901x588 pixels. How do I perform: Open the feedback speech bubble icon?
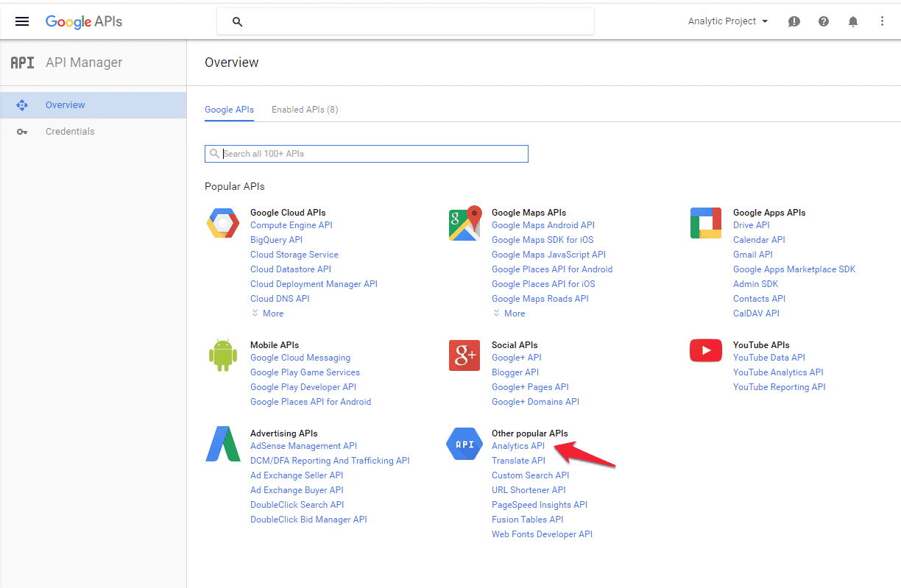[794, 21]
